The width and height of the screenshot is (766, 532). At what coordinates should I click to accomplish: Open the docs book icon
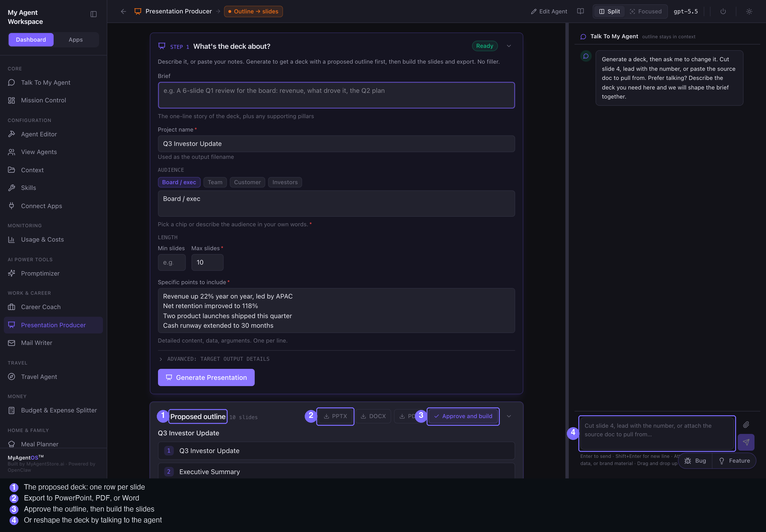580,11
